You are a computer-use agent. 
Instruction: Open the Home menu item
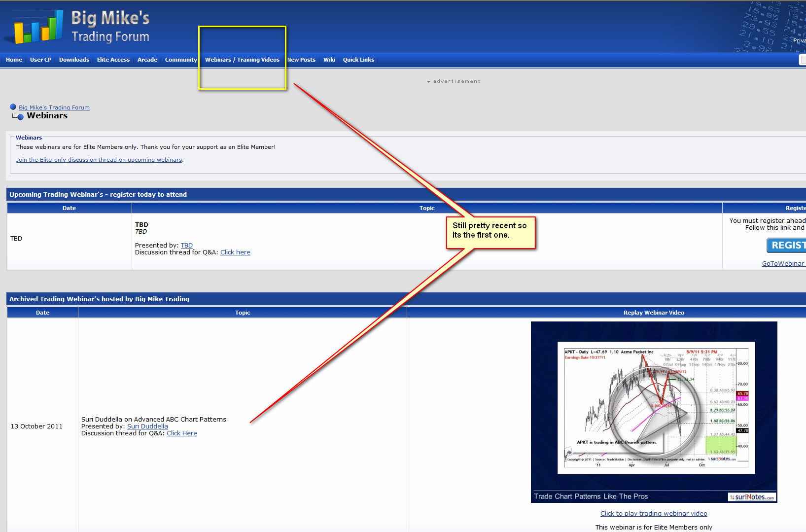tap(14, 60)
